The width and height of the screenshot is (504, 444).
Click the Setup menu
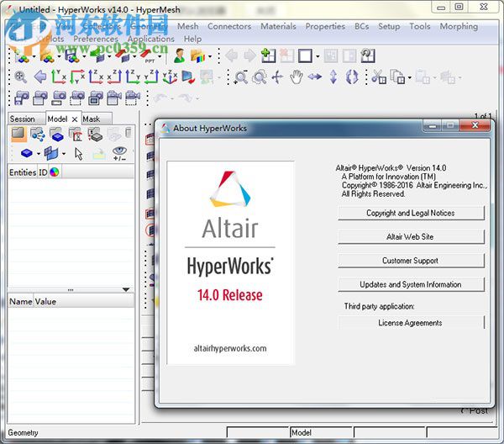(x=389, y=26)
